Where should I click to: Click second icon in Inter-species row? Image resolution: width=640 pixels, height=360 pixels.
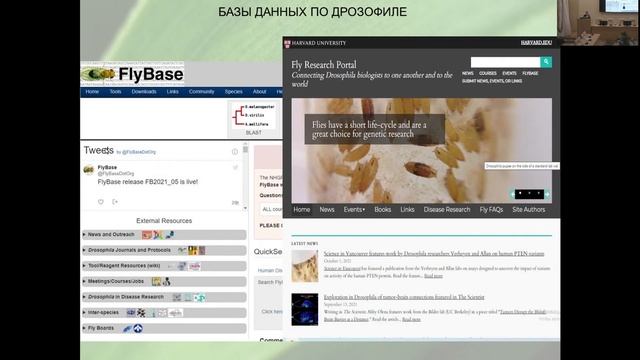[x=141, y=313]
